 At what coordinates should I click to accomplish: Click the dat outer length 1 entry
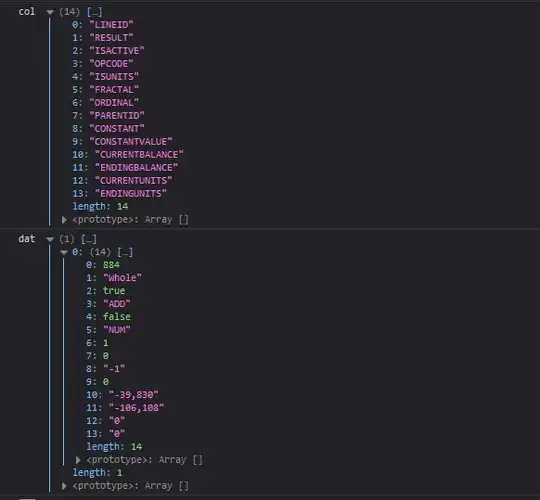97,472
